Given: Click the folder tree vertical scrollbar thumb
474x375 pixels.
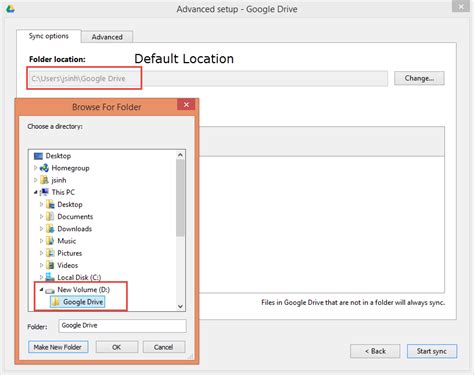Looking at the screenshot, I should (180, 198).
